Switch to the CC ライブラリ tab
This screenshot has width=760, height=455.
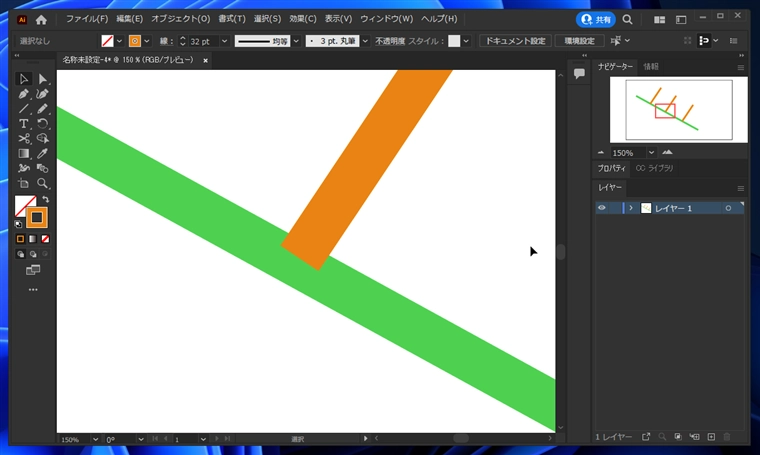(654, 168)
